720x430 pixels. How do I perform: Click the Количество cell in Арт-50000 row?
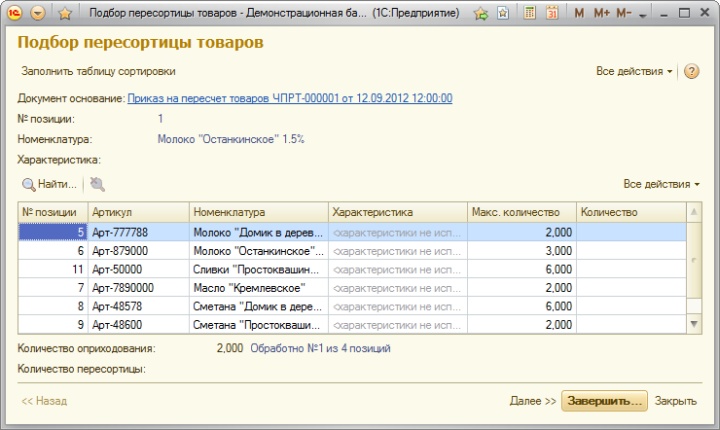631,269
